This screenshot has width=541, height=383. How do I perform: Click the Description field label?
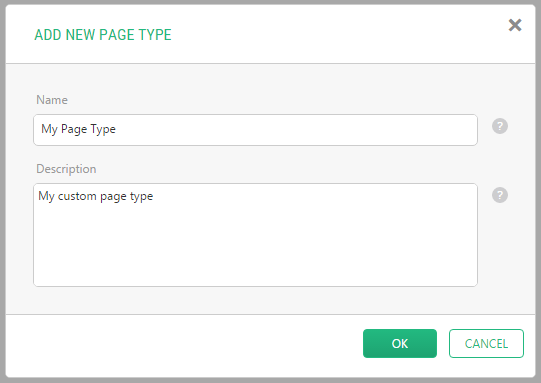click(66, 169)
